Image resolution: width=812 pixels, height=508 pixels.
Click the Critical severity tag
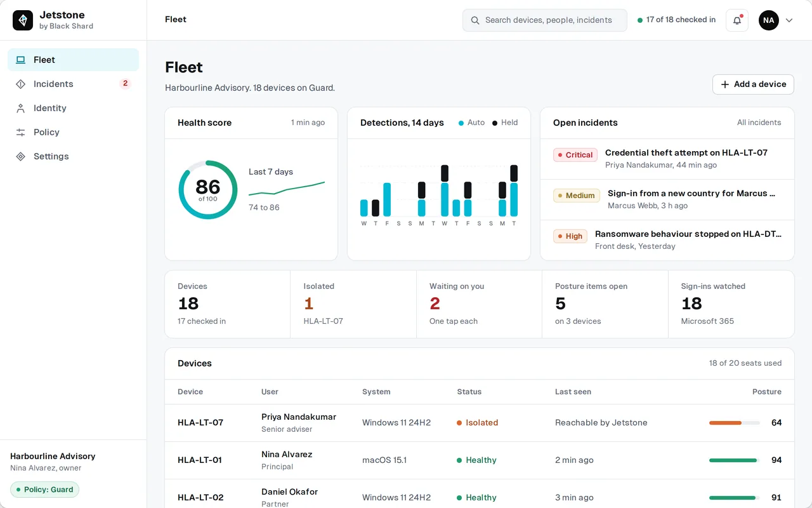pyautogui.click(x=575, y=155)
